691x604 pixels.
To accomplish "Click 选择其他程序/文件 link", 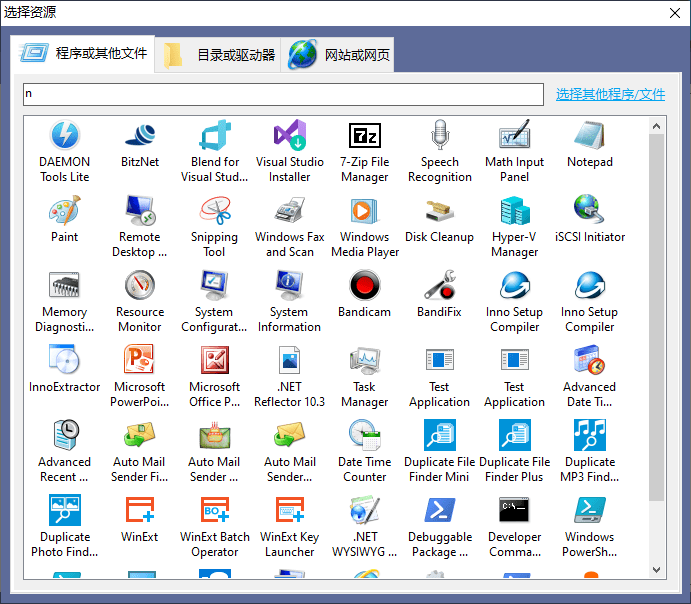I will click(610, 94).
